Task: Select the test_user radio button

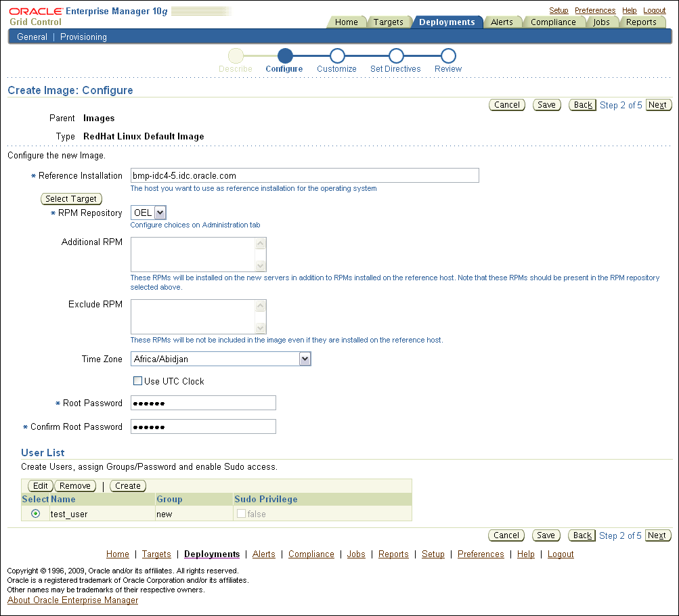Action: coord(35,513)
